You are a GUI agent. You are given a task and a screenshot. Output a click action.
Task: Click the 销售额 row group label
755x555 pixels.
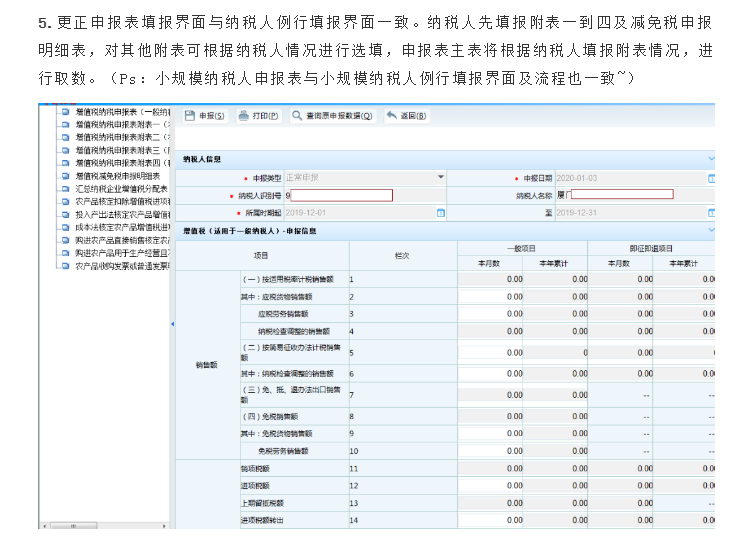coord(207,365)
